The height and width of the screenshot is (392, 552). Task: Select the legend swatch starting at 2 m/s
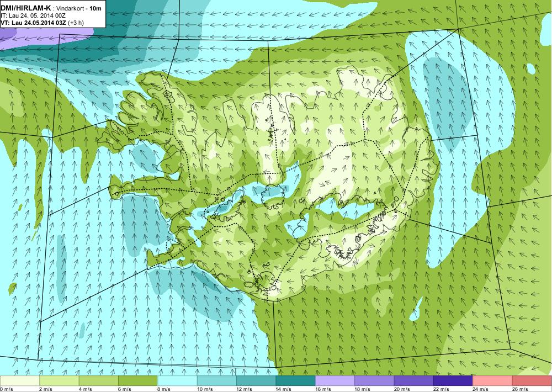pyautogui.click(x=59, y=381)
